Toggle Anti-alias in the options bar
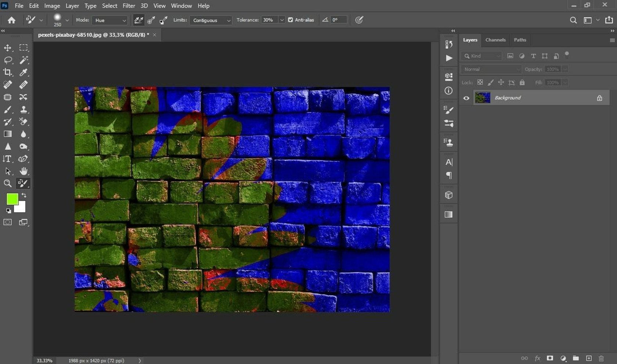617x364 pixels. point(290,20)
